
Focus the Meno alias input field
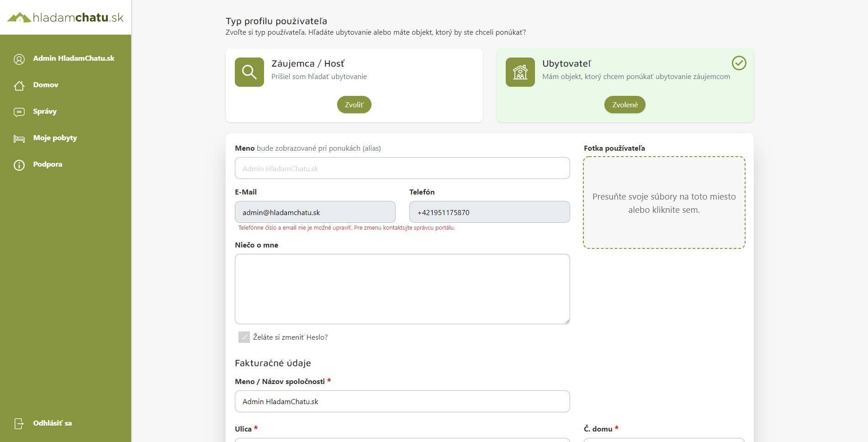point(402,168)
